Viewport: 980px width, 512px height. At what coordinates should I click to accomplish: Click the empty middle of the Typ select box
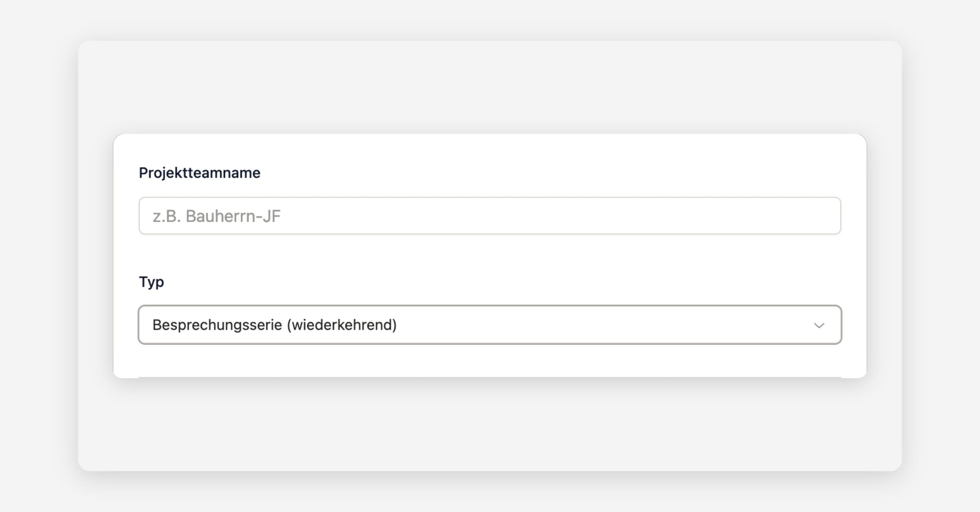pyautogui.click(x=592, y=325)
